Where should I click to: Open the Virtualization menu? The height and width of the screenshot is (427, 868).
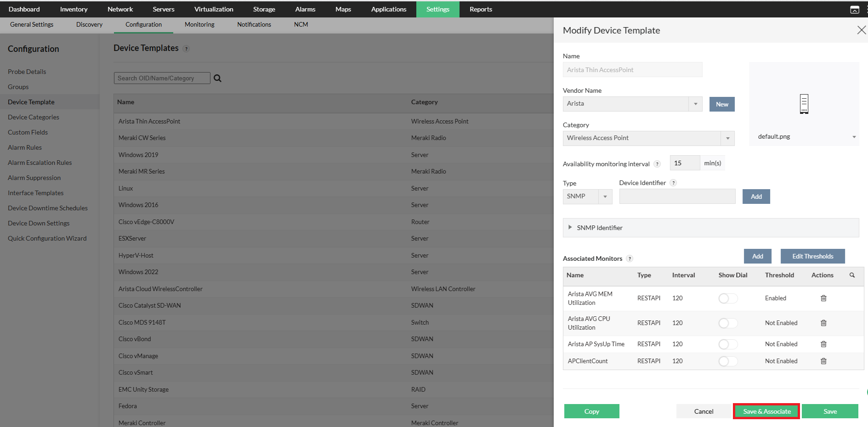click(x=214, y=9)
